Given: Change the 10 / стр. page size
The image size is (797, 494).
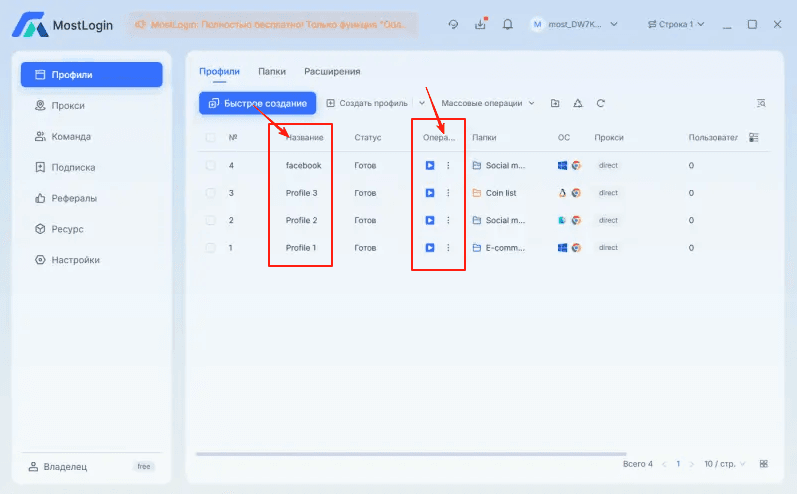Looking at the screenshot, I should point(724,464).
